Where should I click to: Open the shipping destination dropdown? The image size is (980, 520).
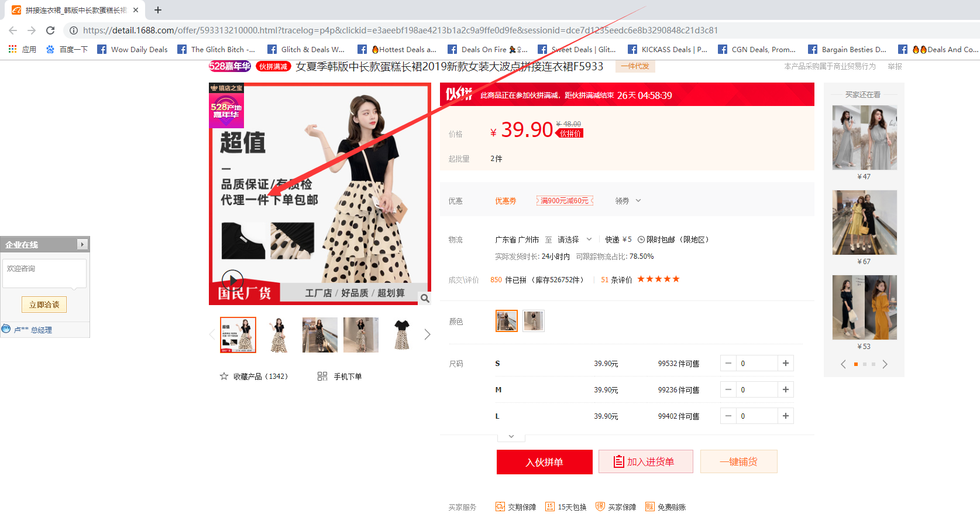pos(575,240)
